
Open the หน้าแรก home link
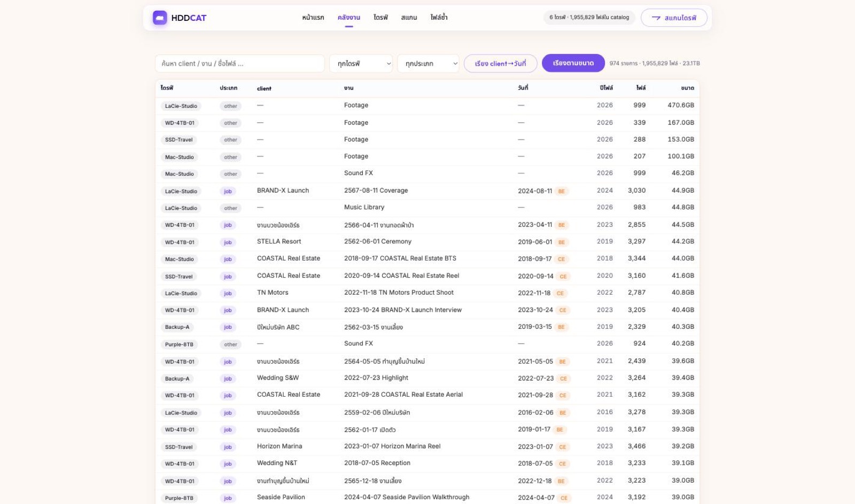[313, 18]
